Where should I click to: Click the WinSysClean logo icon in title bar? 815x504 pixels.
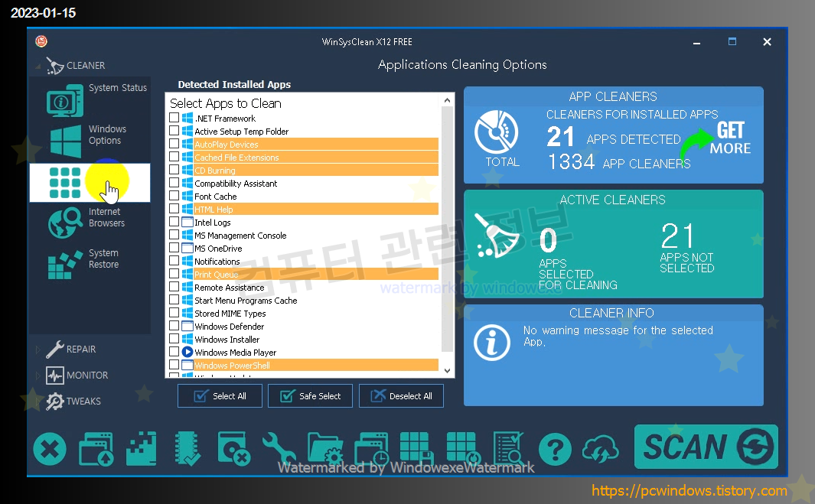(41, 41)
